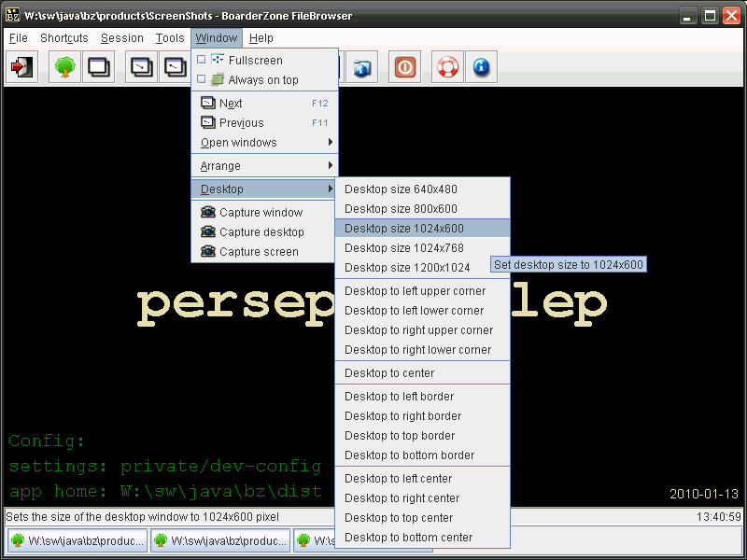The width and height of the screenshot is (747, 560).
Task: Click toolbar window icon right of new window icon
Action: click(142, 67)
